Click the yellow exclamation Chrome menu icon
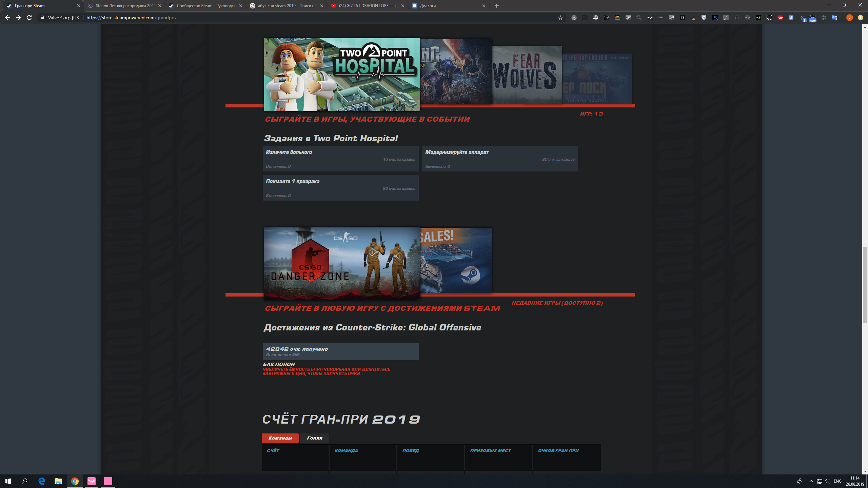Viewport: 868px width, 488px height. coord(861,18)
